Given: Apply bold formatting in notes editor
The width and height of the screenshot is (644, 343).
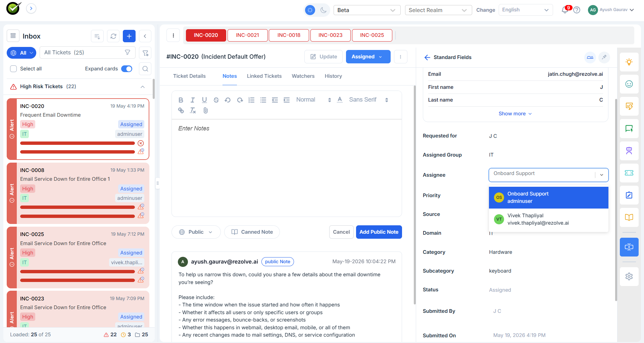Looking at the screenshot, I should (181, 100).
